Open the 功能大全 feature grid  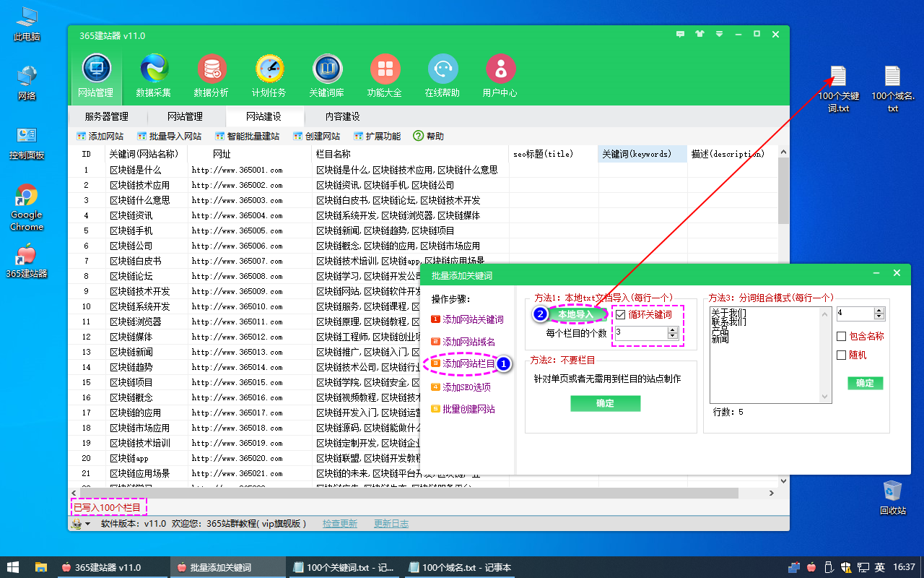(x=385, y=77)
